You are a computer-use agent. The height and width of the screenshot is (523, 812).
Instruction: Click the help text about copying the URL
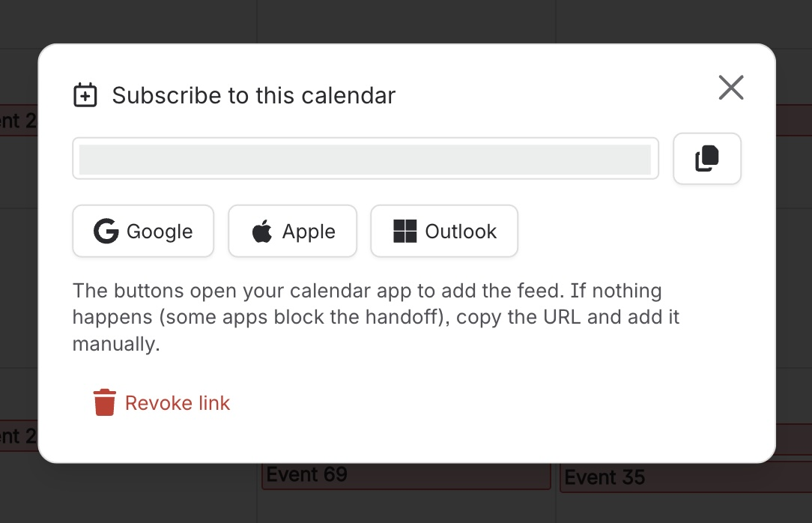(x=375, y=317)
